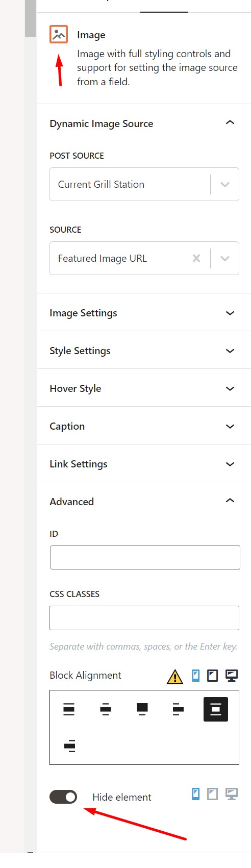Expand the Hover Style panel

(144, 388)
